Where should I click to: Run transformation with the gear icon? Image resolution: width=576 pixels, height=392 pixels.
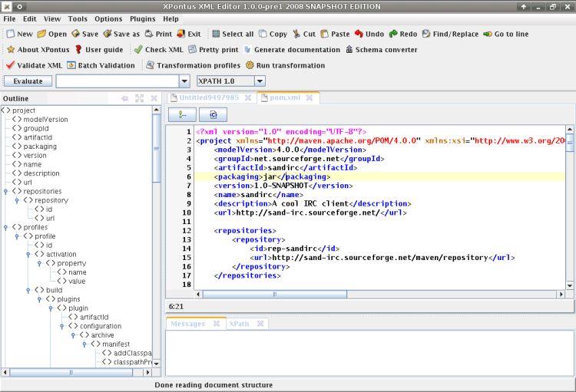(x=250, y=65)
